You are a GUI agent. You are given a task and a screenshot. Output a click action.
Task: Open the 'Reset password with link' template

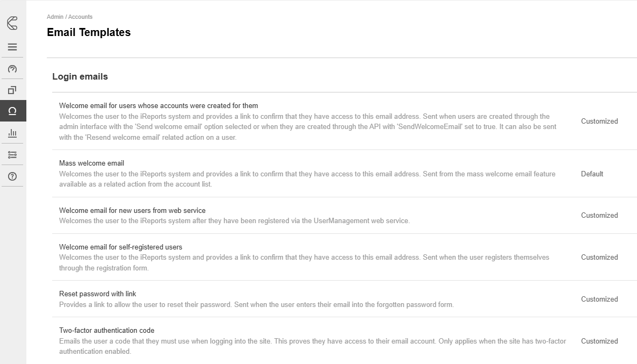97,294
